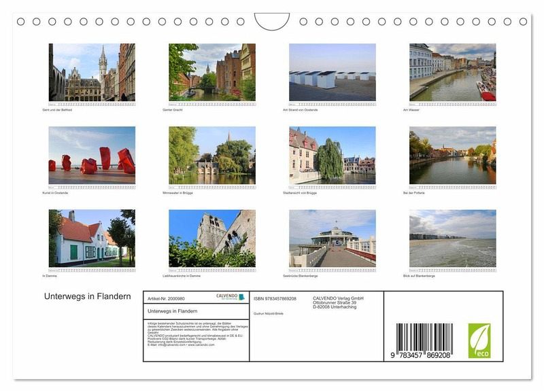Select the Am Strand von Oostende photo

tap(333, 72)
